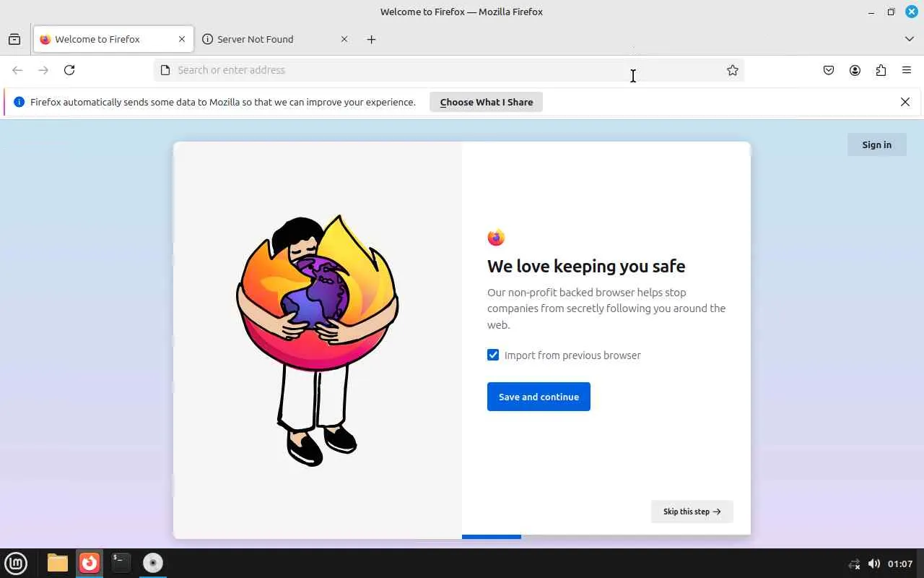The image size is (924, 578).
Task: Go forward with the forward arrow
Action: pyautogui.click(x=43, y=70)
